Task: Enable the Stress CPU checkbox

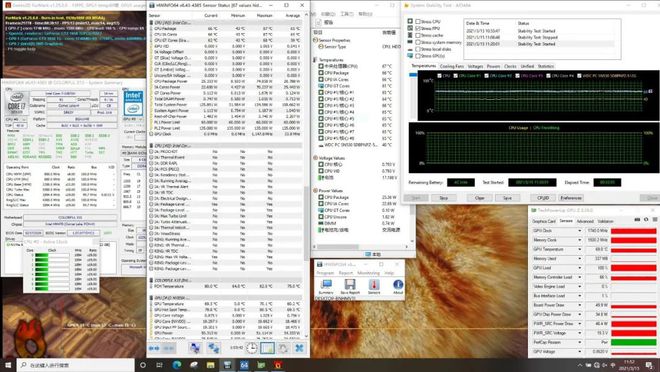Action: 418,21
